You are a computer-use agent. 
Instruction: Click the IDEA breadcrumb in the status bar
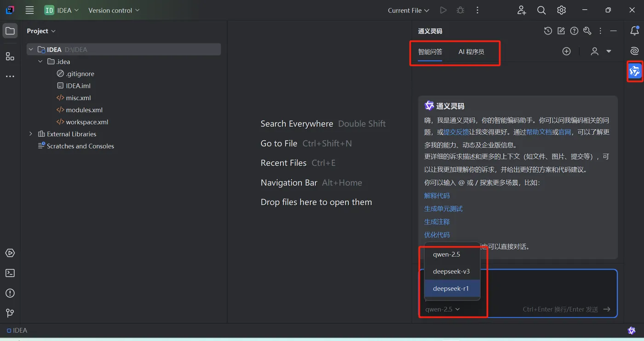coord(17,330)
